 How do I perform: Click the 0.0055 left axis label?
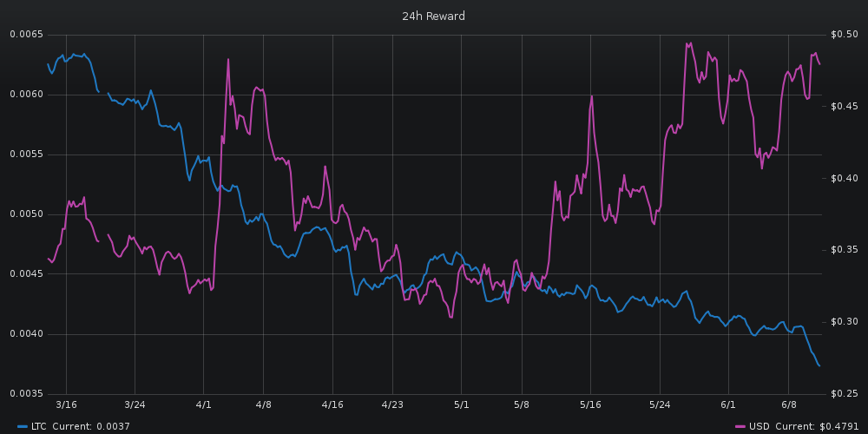click(x=27, y=155)
